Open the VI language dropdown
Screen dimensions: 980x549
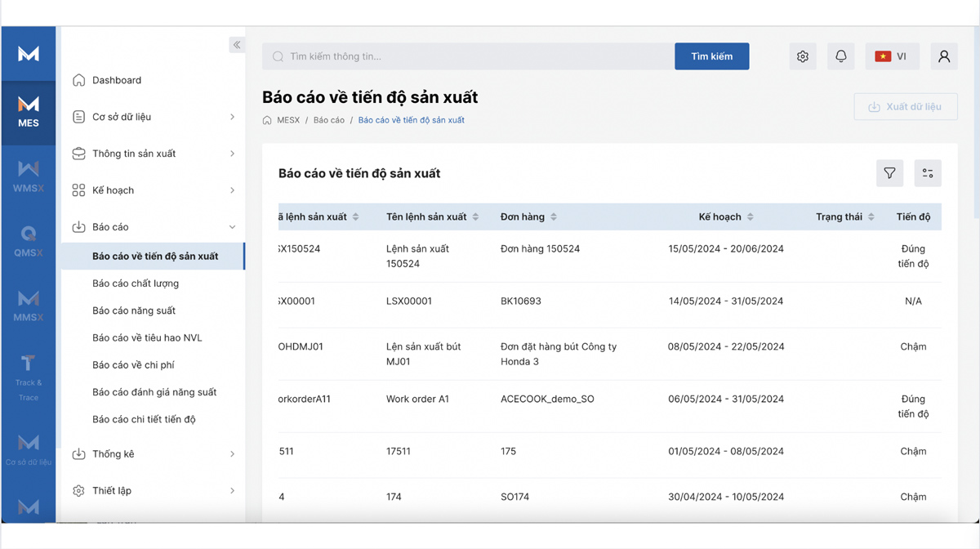[x=892, y=56]
